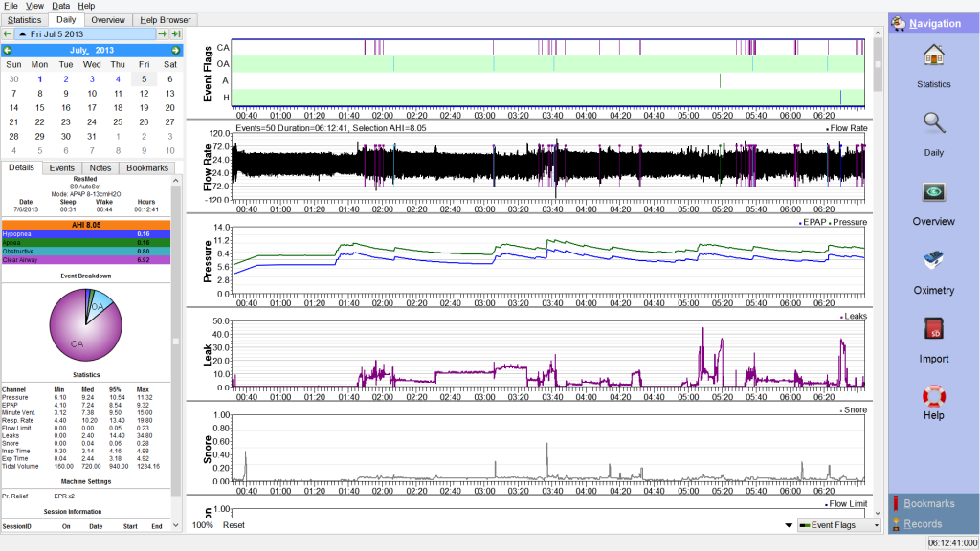Open Help via the lifebuoy icon
980x551 pixels.
pyautogui.click(x=933, y=400)
